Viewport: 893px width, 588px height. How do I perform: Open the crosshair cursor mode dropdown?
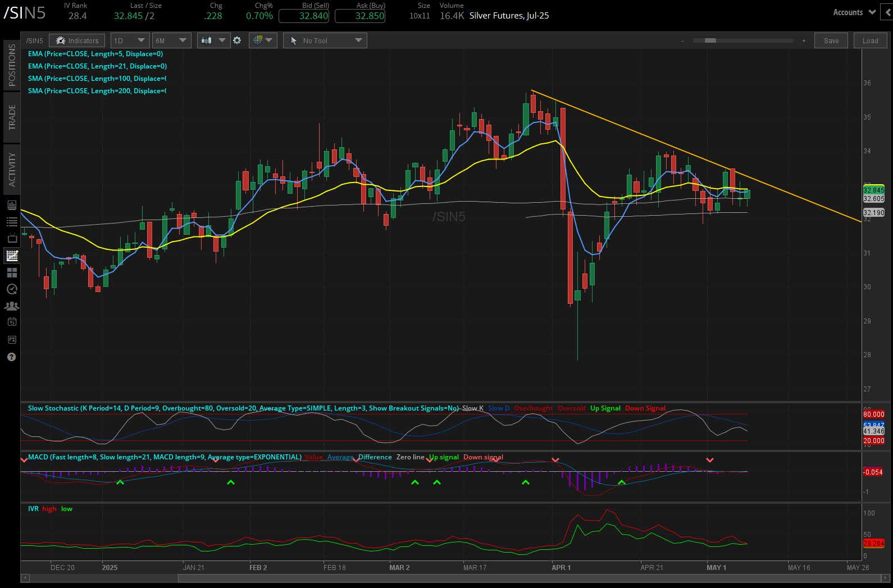[262, 40]
